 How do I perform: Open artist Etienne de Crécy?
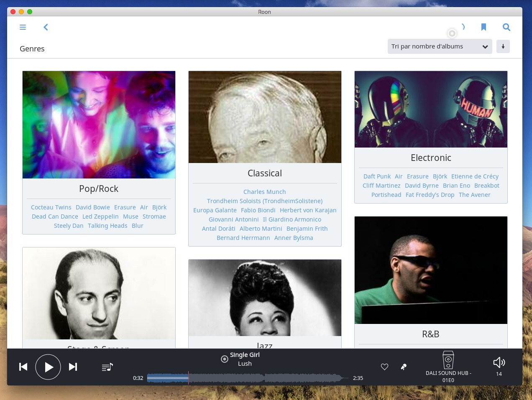pos(475,176)
